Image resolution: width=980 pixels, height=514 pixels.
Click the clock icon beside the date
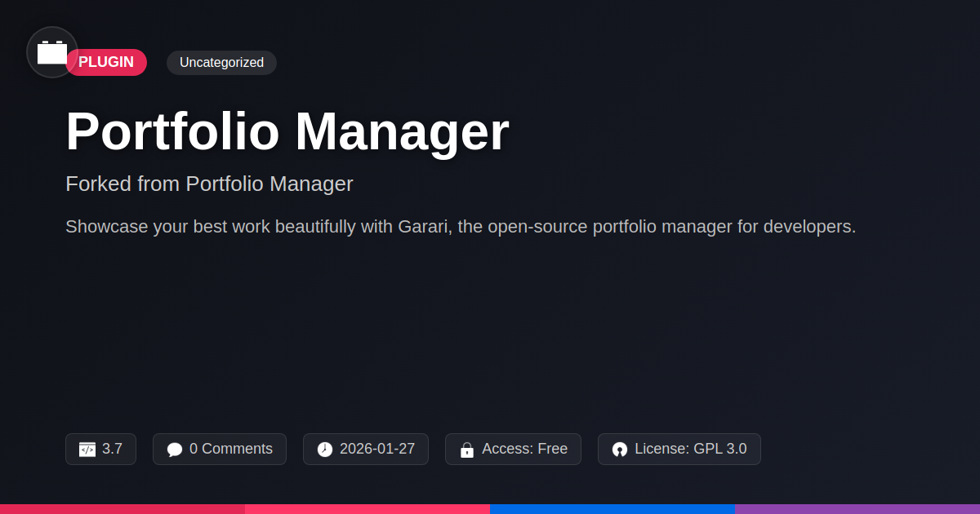pyautogui.click(x=325, y=450)
